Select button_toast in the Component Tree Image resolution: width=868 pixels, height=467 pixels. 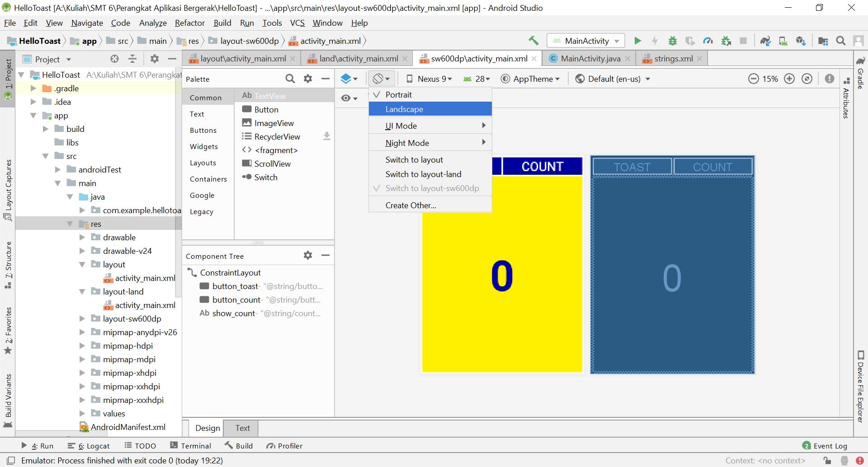[235, 286]
